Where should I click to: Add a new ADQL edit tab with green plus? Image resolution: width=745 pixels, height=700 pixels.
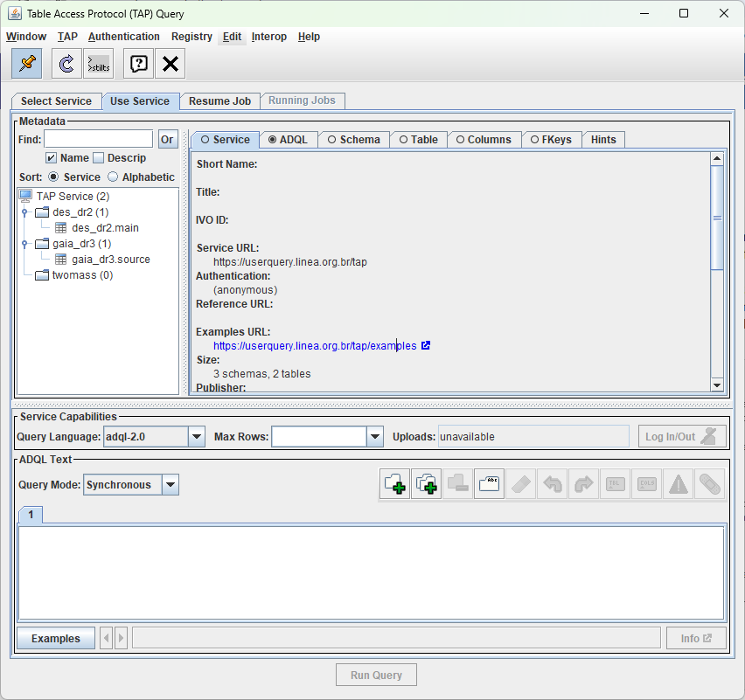[x=394, y=483]
